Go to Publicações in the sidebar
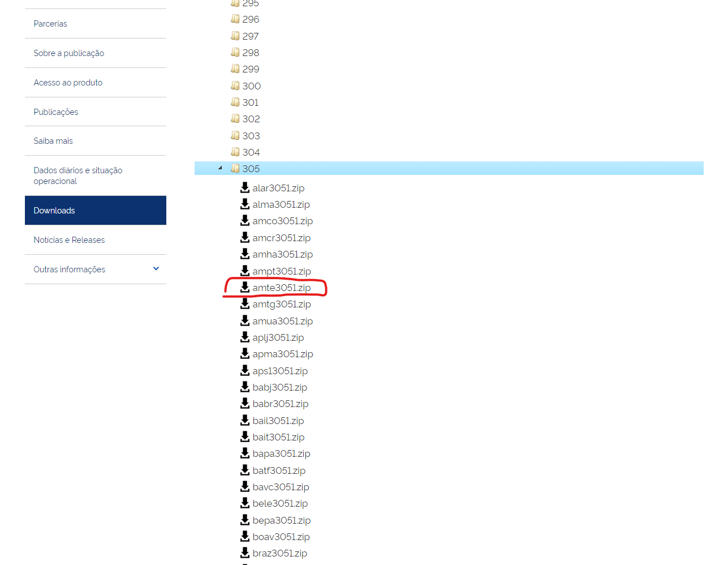The width and height of the screenshot is (728, 565). click(x=56, y=112)
